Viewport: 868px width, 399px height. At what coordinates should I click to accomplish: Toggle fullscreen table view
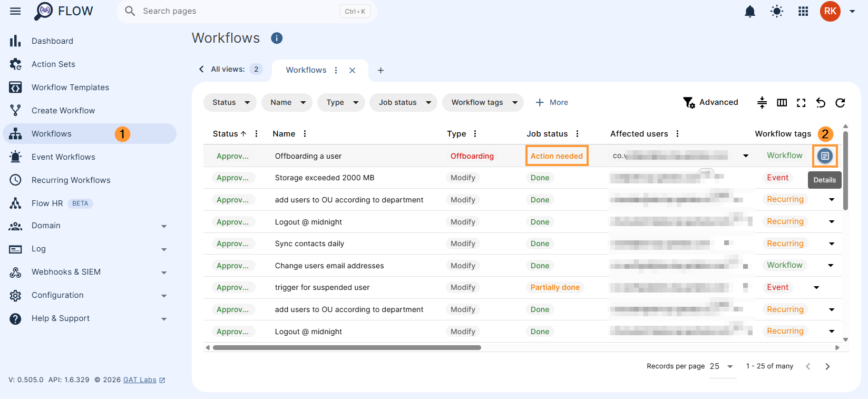click(x=801, y=103)
